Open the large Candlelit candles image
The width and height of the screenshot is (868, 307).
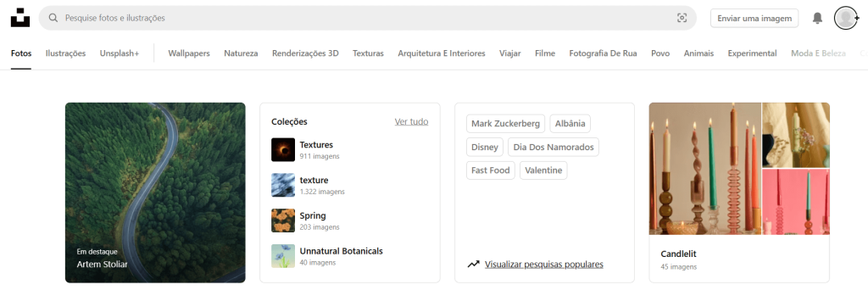(x=704, y=169)
